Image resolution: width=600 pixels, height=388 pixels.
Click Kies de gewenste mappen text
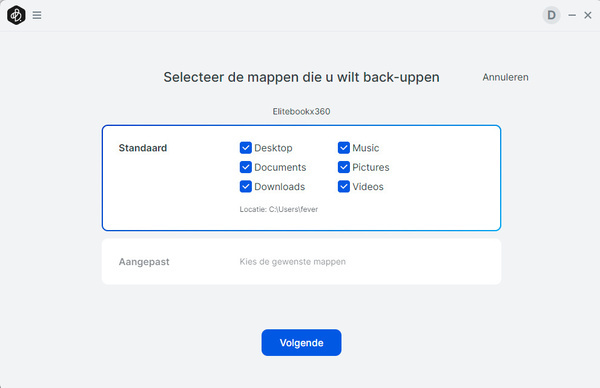pos(292,262)
